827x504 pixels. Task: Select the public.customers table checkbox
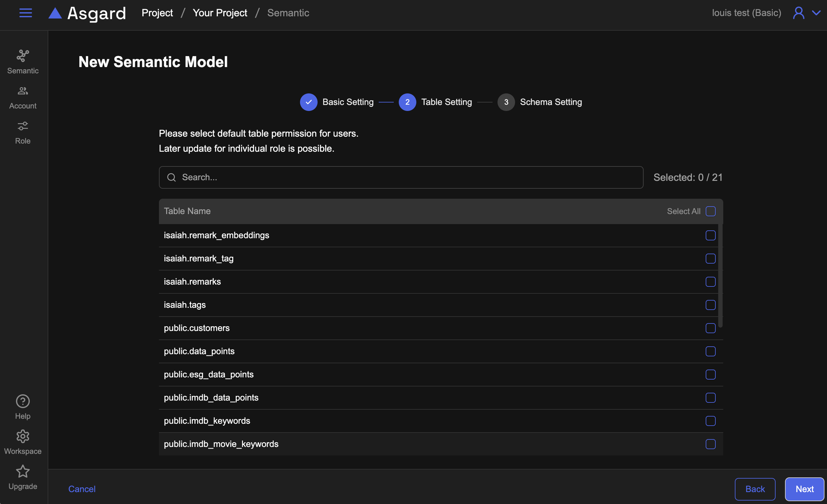(710, 328)
